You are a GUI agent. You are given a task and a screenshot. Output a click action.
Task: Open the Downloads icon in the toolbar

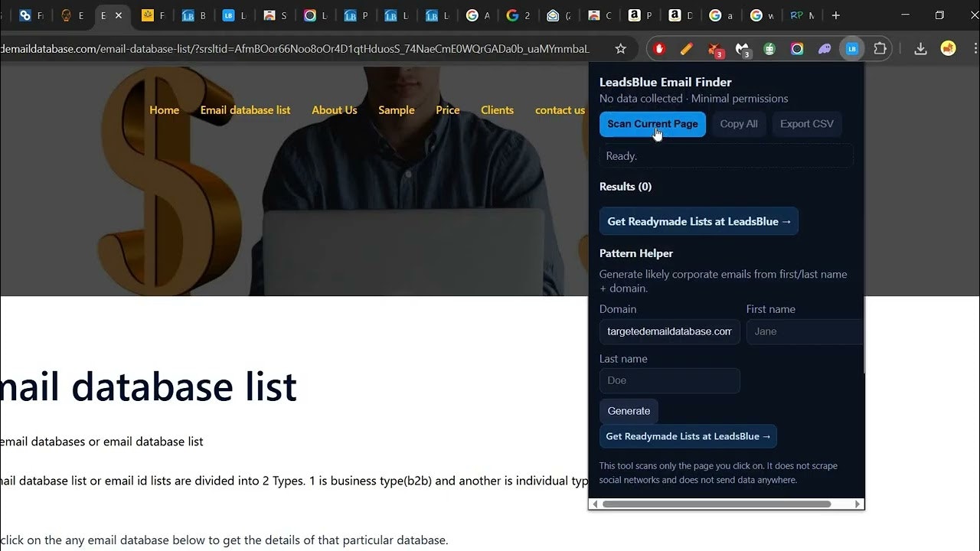coord(920,48)
